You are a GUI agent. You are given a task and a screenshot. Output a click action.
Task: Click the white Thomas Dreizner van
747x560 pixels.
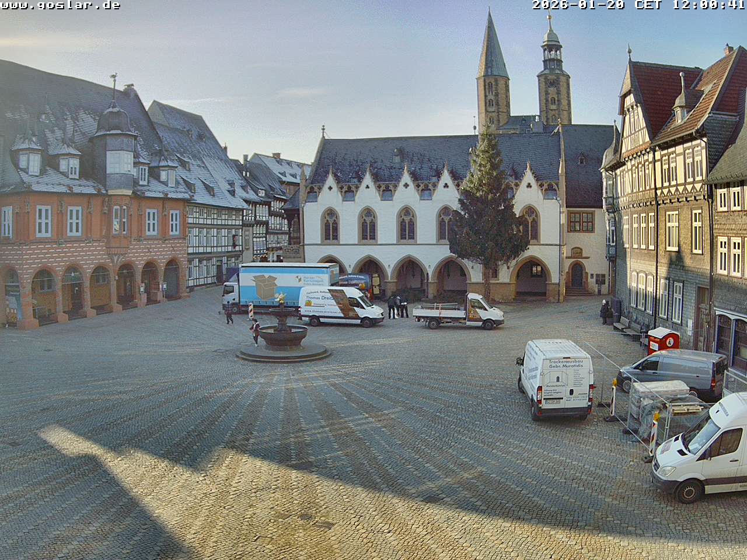point(341,306)
